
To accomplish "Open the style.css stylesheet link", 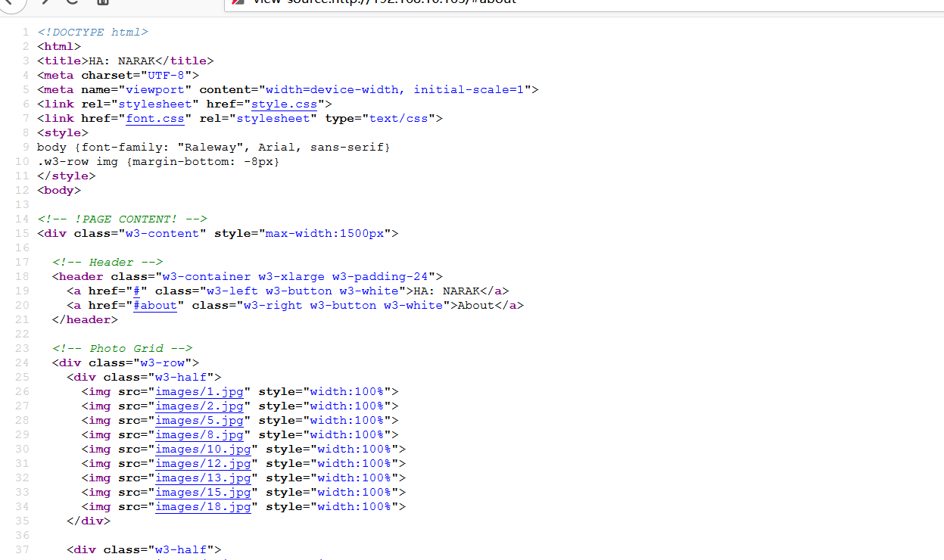I will [284, 104].
